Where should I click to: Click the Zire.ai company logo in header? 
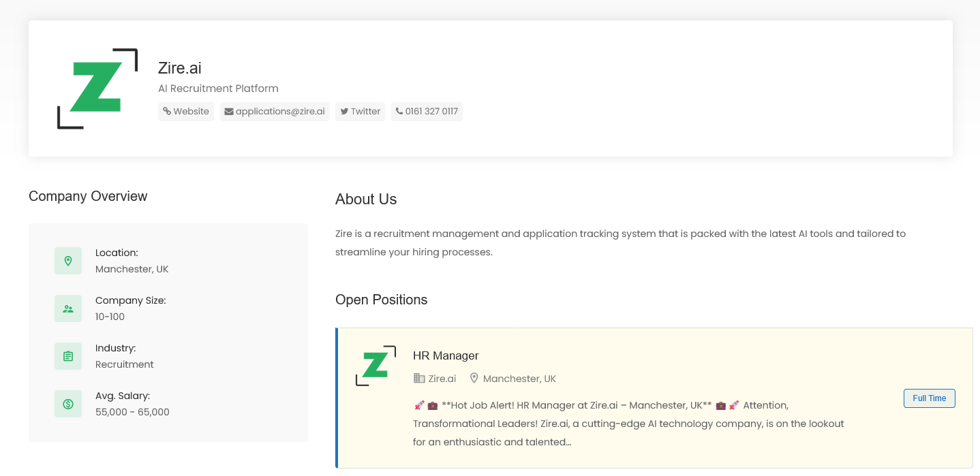97,89
